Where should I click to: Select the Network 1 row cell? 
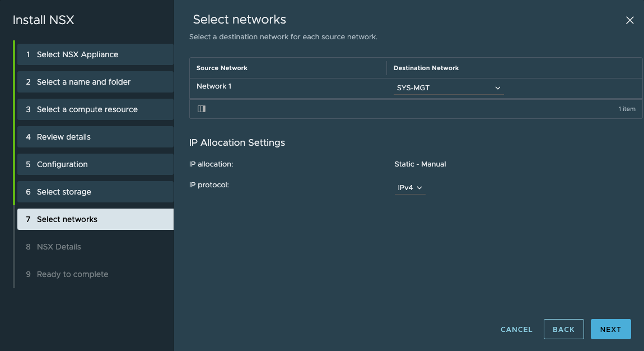(213, 86)
